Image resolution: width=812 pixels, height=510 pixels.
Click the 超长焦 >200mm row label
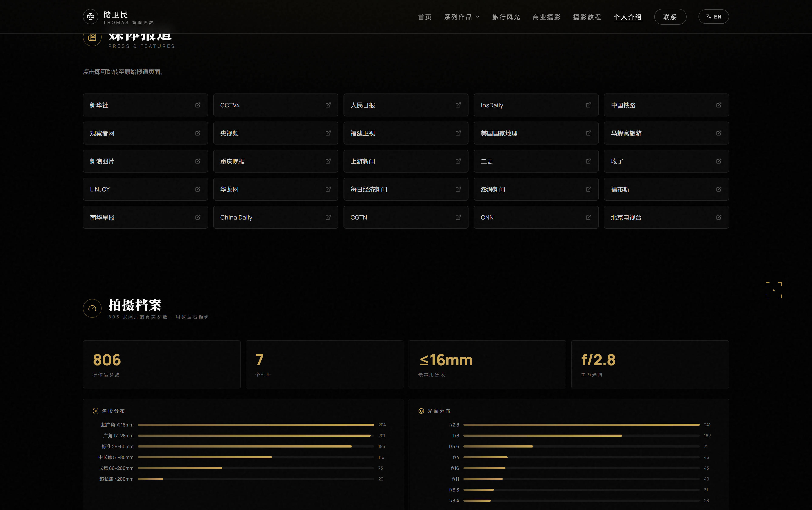click(x=116, y=479)
